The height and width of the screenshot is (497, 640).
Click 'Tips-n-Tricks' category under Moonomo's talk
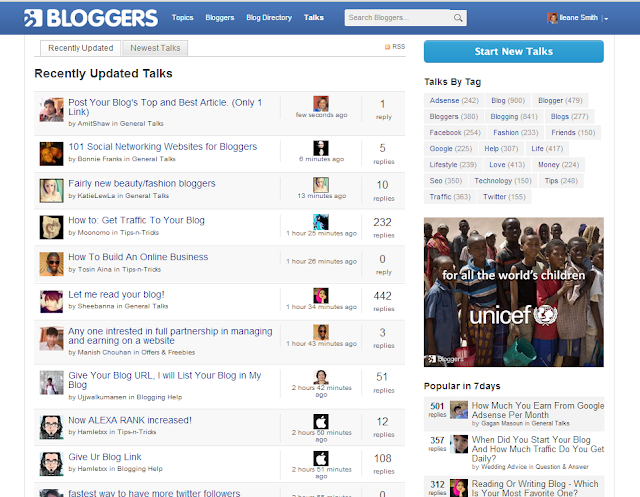click(x=139, y=233)
